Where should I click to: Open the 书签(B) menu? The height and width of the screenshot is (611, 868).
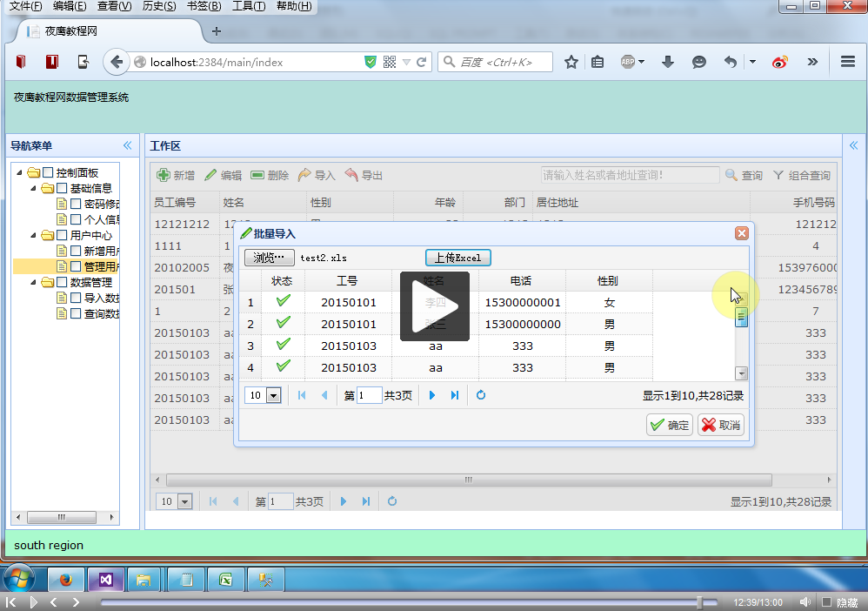click(204, 6)
